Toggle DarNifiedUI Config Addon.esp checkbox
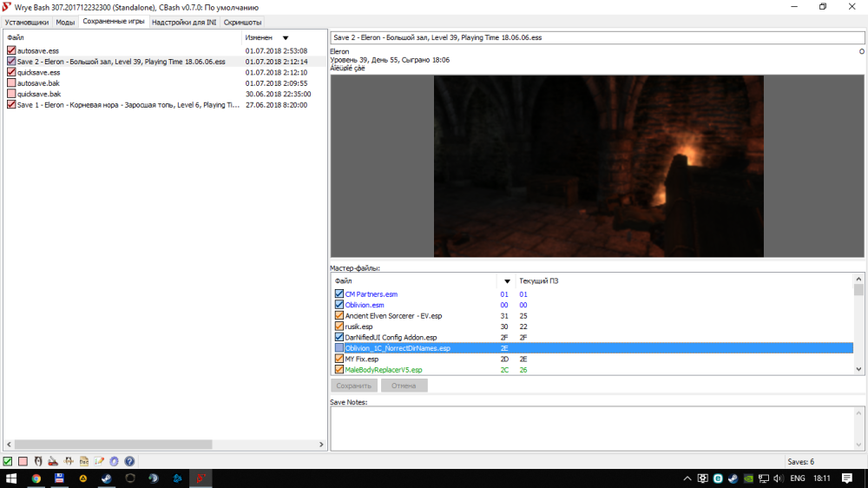This screenshot has height=488, width=868. click(339, 337)
